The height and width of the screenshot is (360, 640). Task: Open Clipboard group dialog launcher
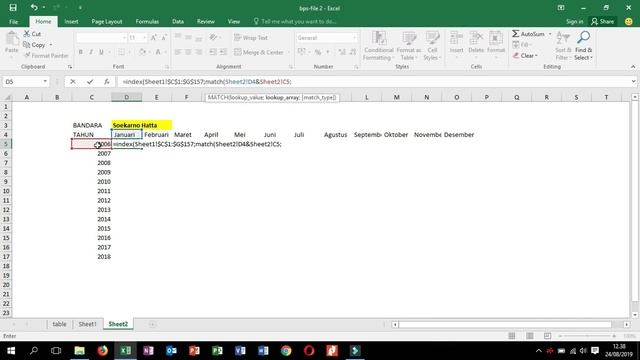(x=70, y=67)
